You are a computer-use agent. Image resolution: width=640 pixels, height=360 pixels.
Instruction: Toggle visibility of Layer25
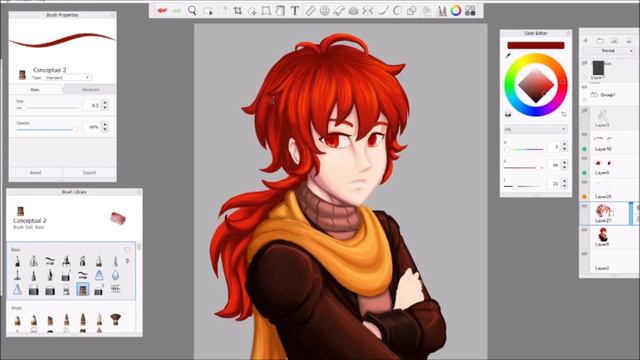pos(584,182)
